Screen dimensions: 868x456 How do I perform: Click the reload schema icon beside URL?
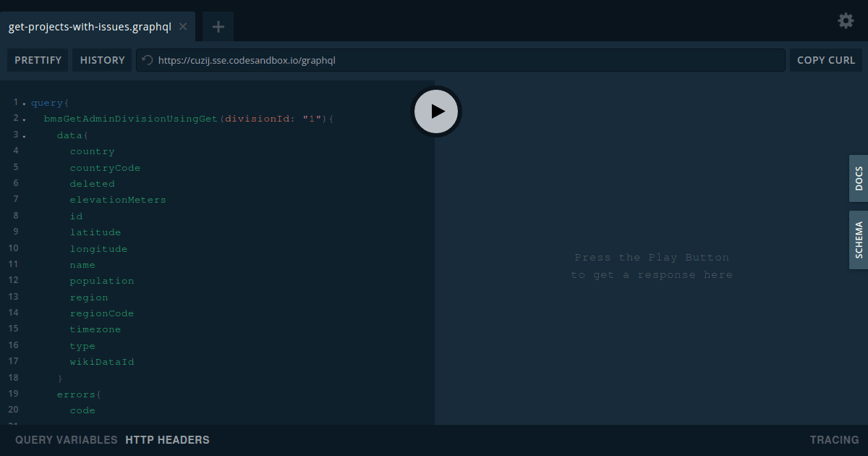pyautogui.click(x=148, y=60)
